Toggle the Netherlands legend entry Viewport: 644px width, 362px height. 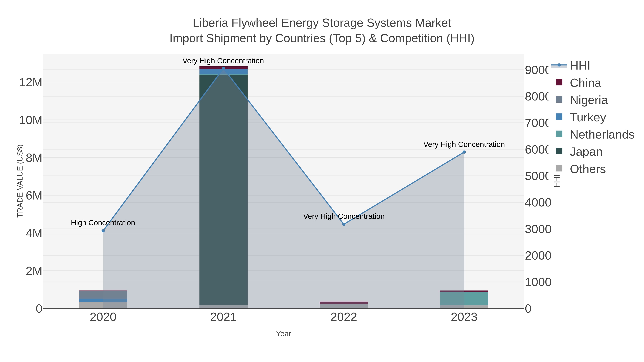pyautogui.click(x=595, y=134)
